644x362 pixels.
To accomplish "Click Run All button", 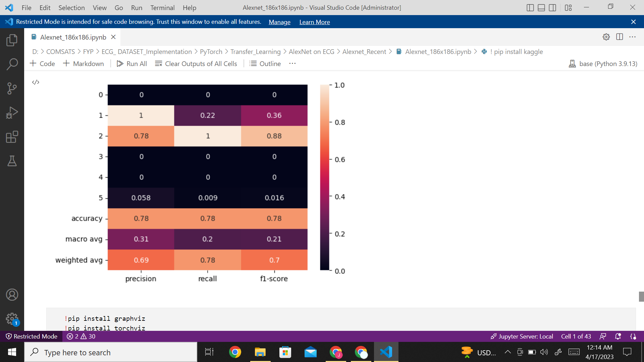I will [x=132, y=64].
